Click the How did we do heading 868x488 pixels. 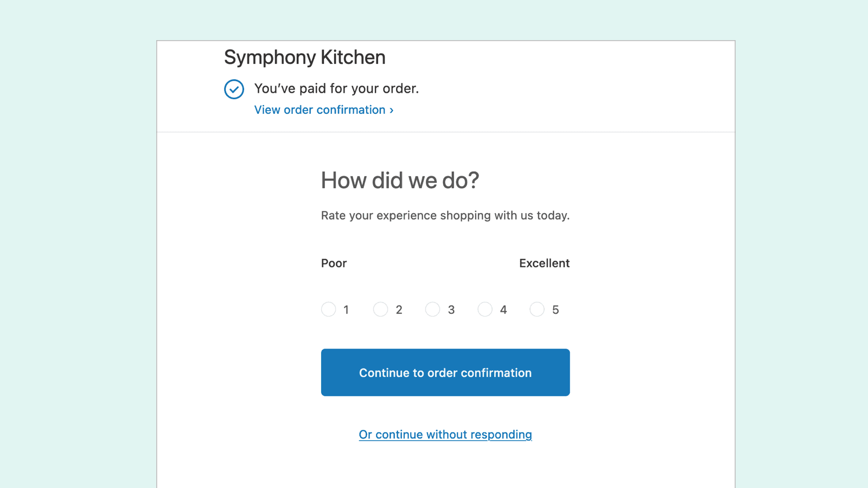click(400, 180)
